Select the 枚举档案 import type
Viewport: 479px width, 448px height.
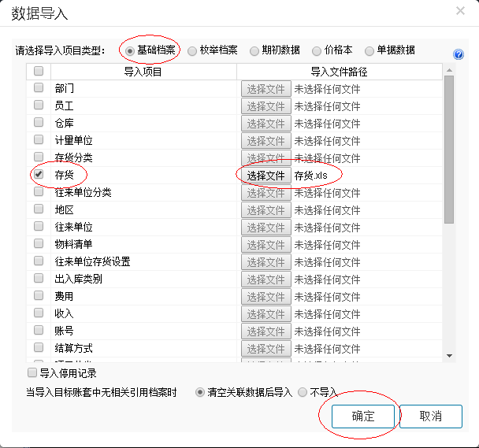coord(191,50)
